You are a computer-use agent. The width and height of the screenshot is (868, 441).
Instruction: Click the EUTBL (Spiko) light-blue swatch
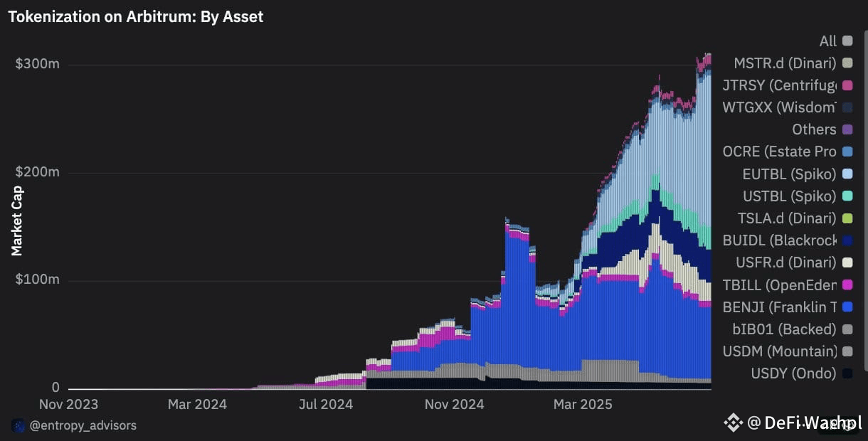[847, 174]
